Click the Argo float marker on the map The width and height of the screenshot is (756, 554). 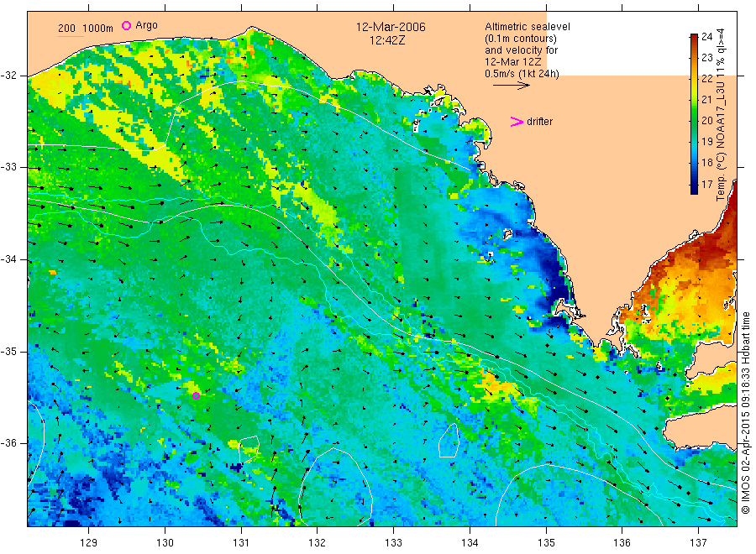pos(197,396)
